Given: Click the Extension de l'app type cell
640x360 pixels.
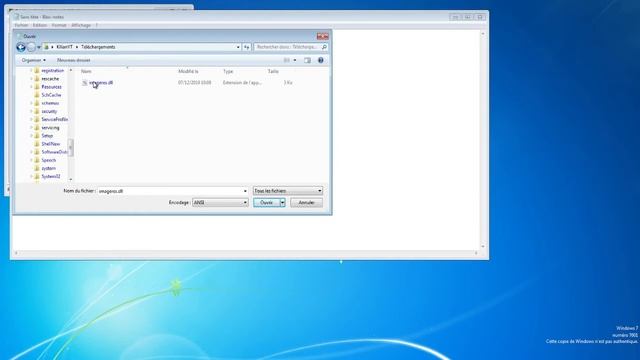Looking at the screenshot, I should (x=242, y=83).
